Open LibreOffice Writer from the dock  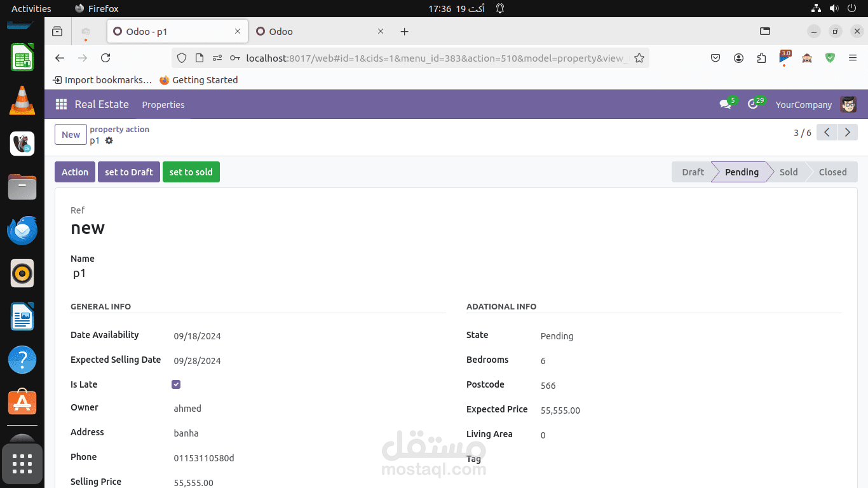coord(22,316)
